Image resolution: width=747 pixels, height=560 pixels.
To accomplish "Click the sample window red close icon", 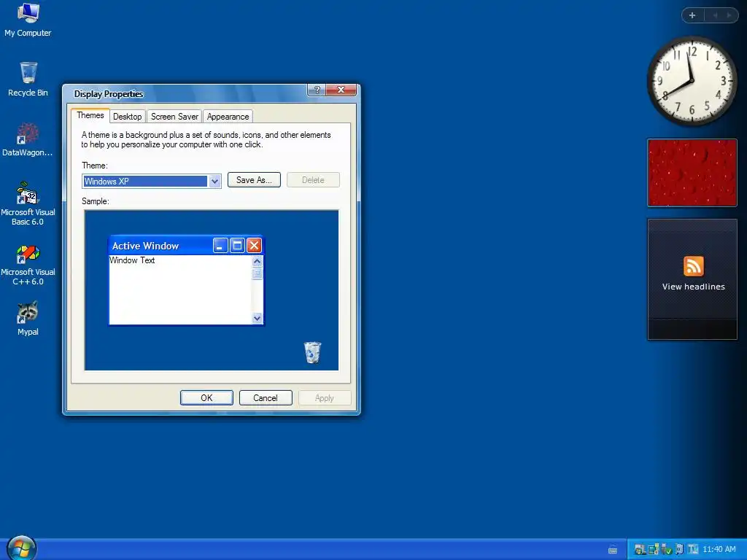I will [255, 246].
